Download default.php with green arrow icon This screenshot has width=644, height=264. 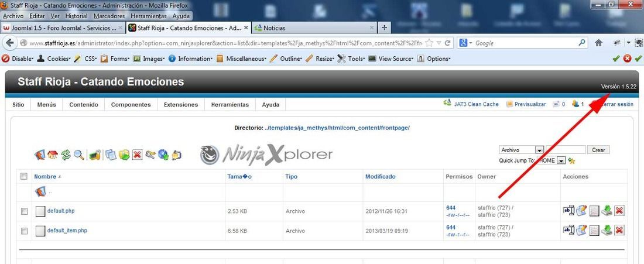pyautogui.click(x=607, y=211)
